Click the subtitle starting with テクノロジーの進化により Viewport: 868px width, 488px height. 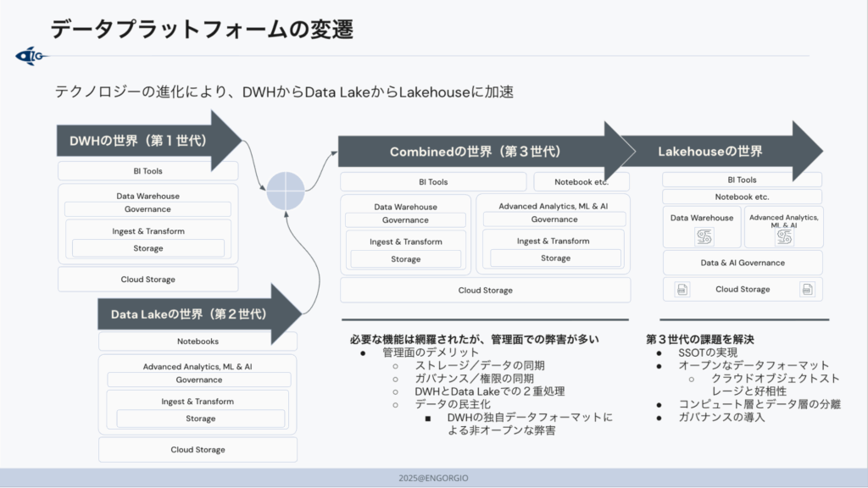tap(284, 91)
